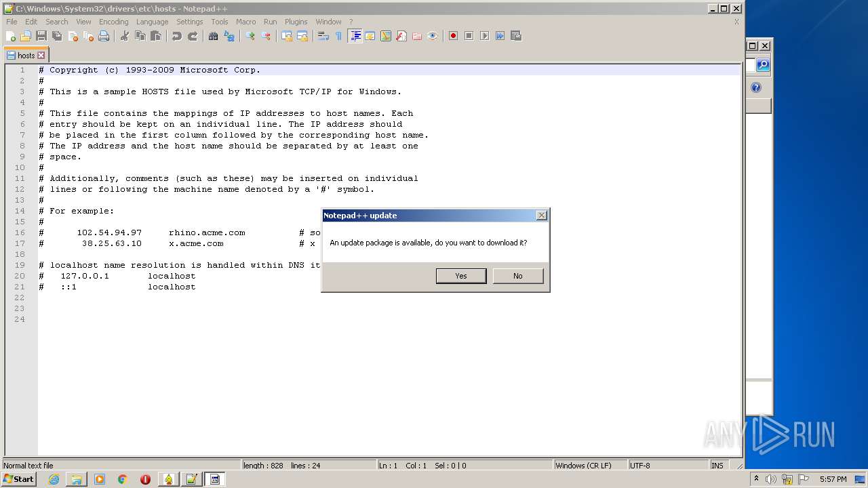This screenshot has height=488, width=868.
Task: Run macro multiple times icon
Action: click(x=500, y=36)
